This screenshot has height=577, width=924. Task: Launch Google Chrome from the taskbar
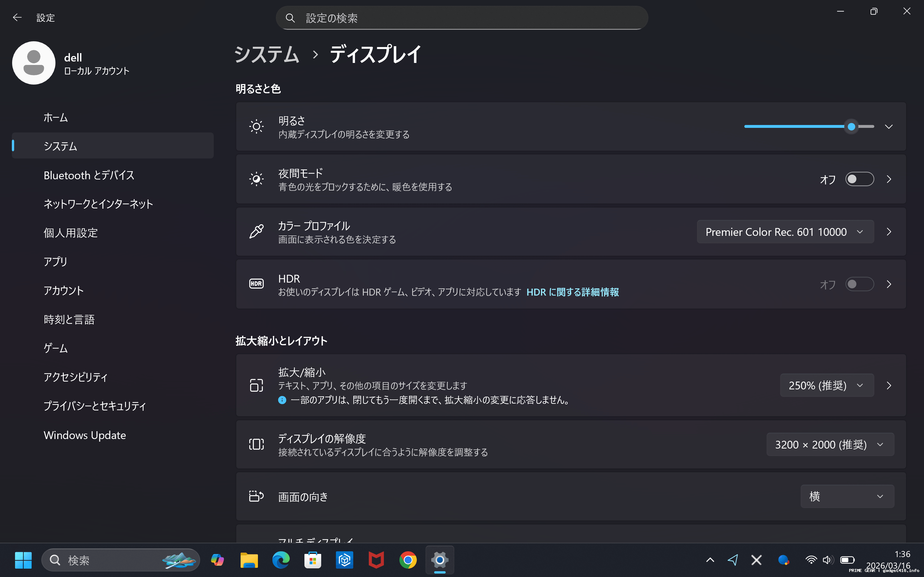click(408, 560)
